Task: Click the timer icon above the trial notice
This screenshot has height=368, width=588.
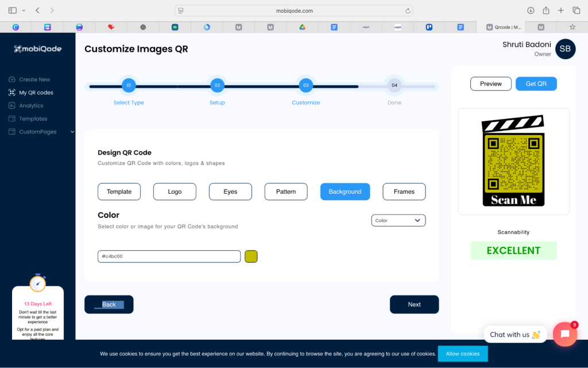Action: [37, 283]
